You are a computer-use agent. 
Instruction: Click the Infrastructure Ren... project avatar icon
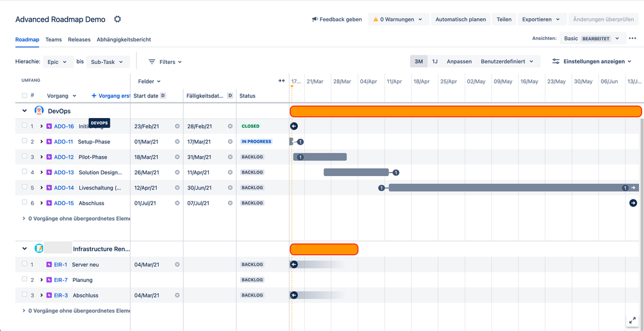coord(39,248)
